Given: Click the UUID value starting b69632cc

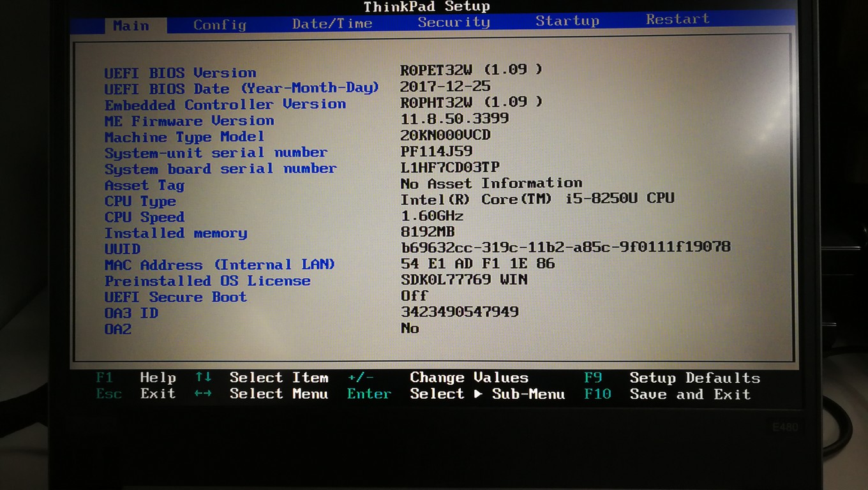Looking at the screenshot, I should click(x=565, y=246).
